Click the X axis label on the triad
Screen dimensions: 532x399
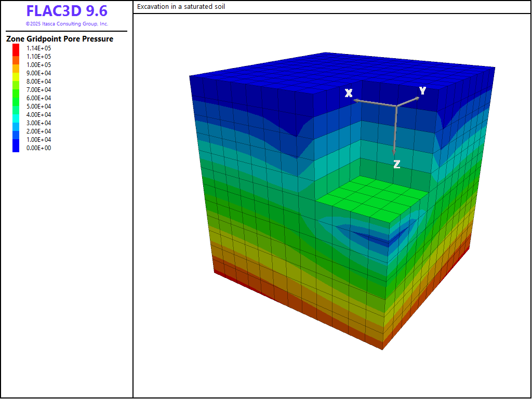click(x=349, y=93)
